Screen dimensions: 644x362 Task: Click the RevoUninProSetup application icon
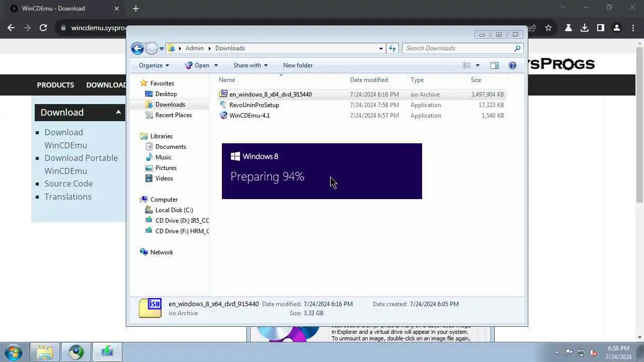point(223,105)
